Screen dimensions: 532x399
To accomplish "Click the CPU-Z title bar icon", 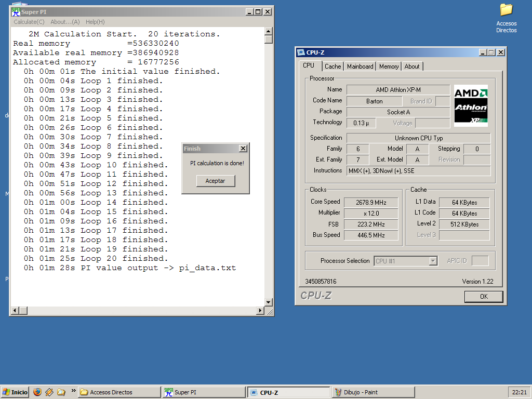I will click(x=301, y=52).
